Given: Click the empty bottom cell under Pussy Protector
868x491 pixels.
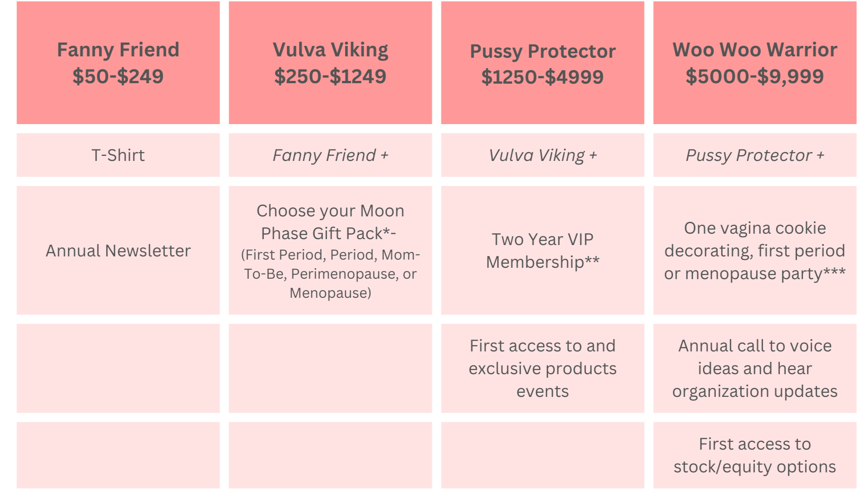Looking at the screenshot, I should click(x=542, y=455).
